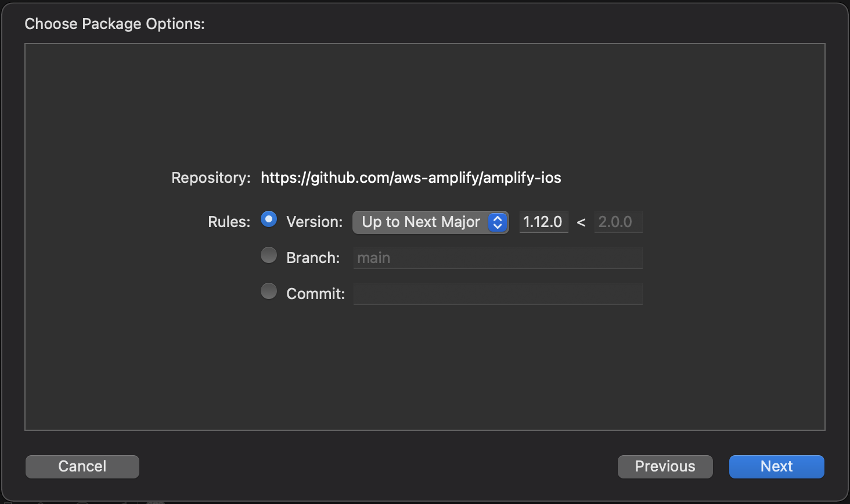The height and width of the screenshot is (504, 850).
Task: Click the Repository label in the dialog
Action: (210, 178)
